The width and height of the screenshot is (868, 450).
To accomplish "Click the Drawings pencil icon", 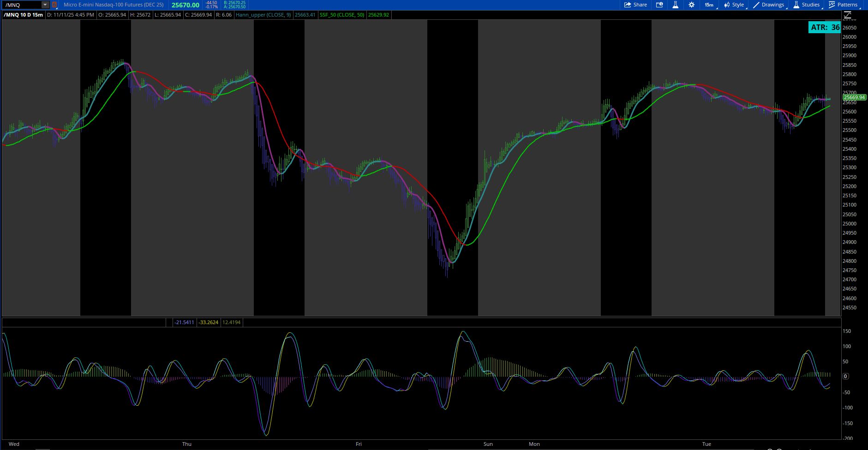I will tap(756, 5).
